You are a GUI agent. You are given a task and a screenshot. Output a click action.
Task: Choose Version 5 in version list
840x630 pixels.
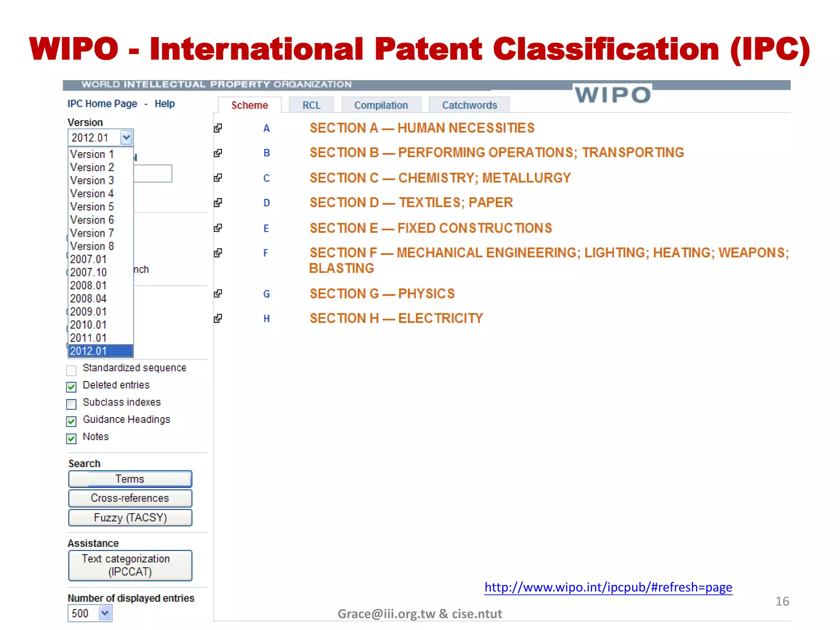[100, 207]
